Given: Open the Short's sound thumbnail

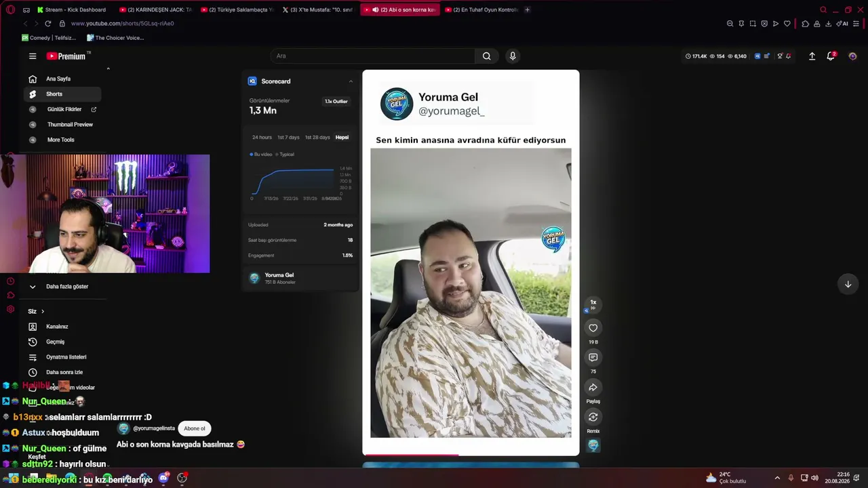Looking at the screenshot, I should click(593, 445).
